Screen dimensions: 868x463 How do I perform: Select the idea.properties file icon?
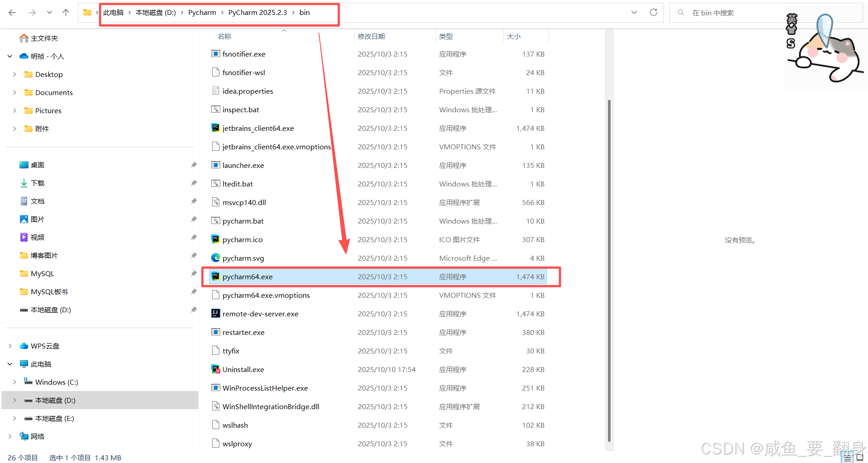pos(216,91)
